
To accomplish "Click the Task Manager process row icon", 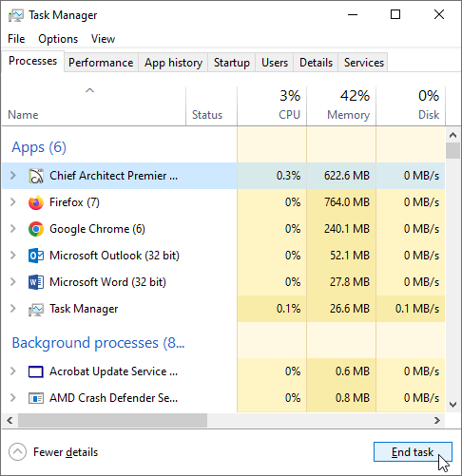I will (x=36, y=309).
